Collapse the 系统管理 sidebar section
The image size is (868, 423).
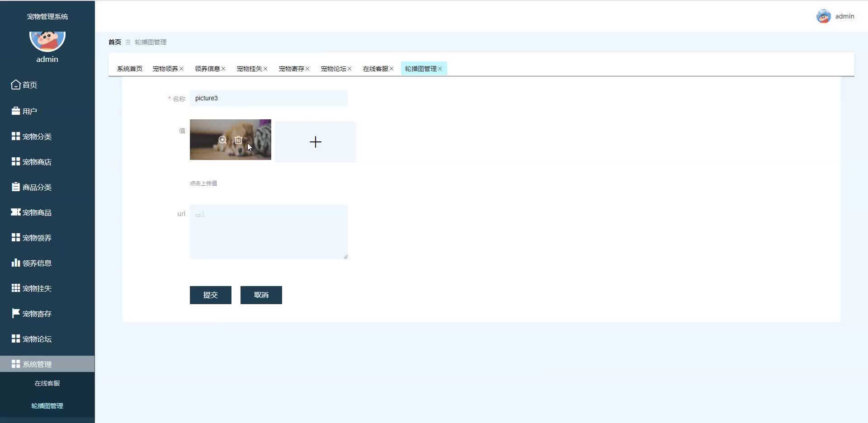tap(47, 364)
